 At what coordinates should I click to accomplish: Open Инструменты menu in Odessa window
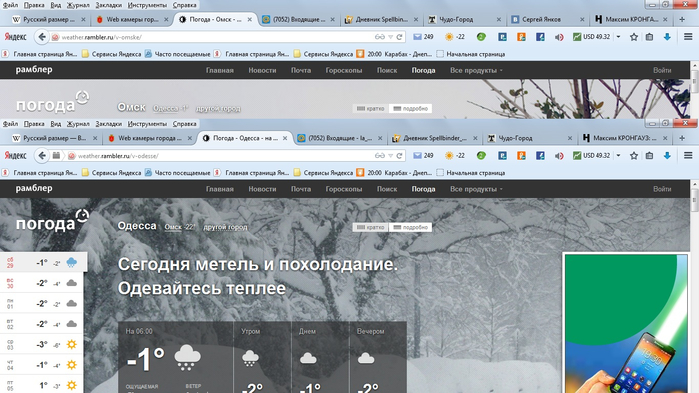point(147,124)
